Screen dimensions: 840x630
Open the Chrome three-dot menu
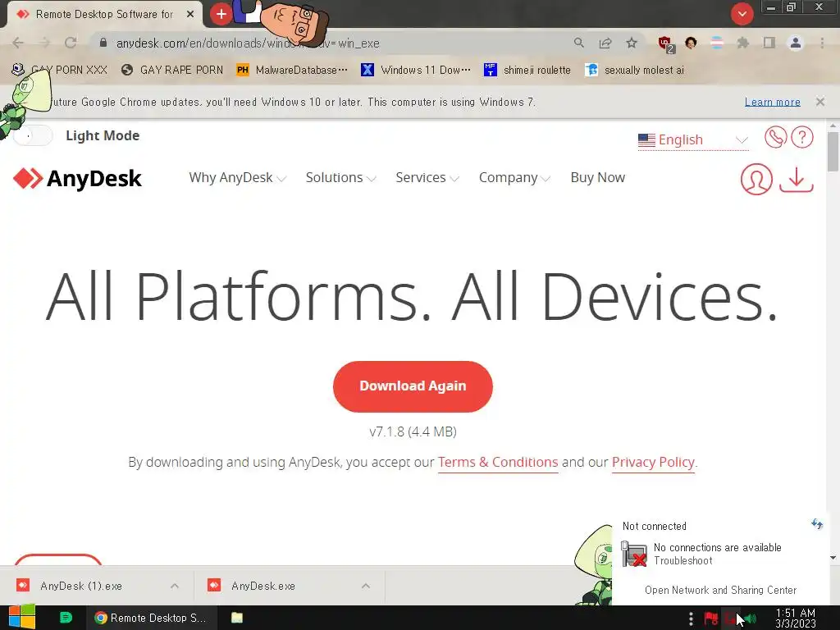click(x=822, y=43)
